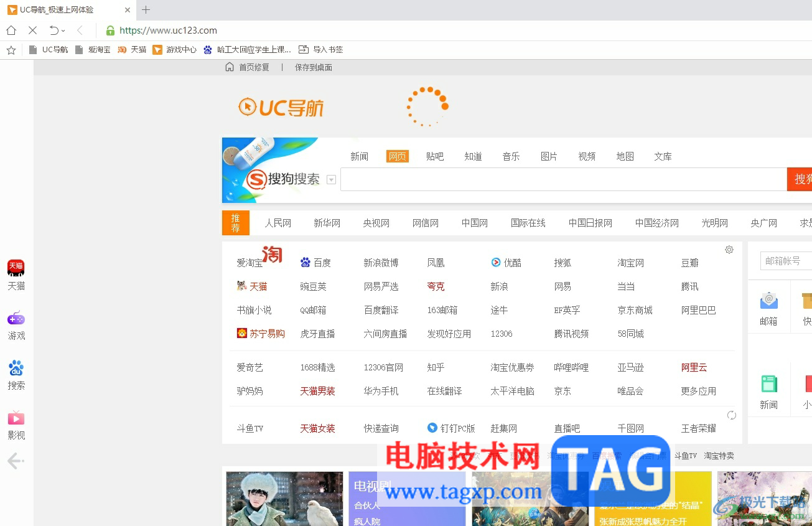812x526 pixels.
Task: Select 地图 search tab
Action: (625, 156)
